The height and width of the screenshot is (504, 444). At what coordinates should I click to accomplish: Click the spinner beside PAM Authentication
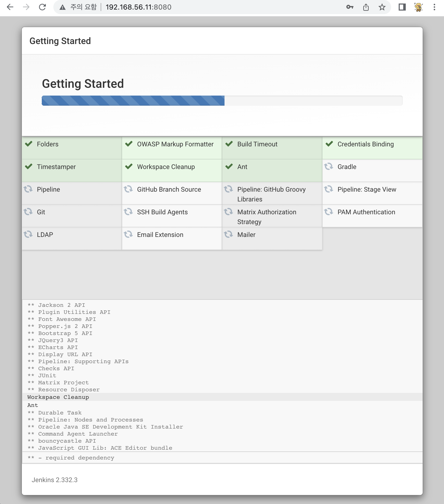(329, 212)
